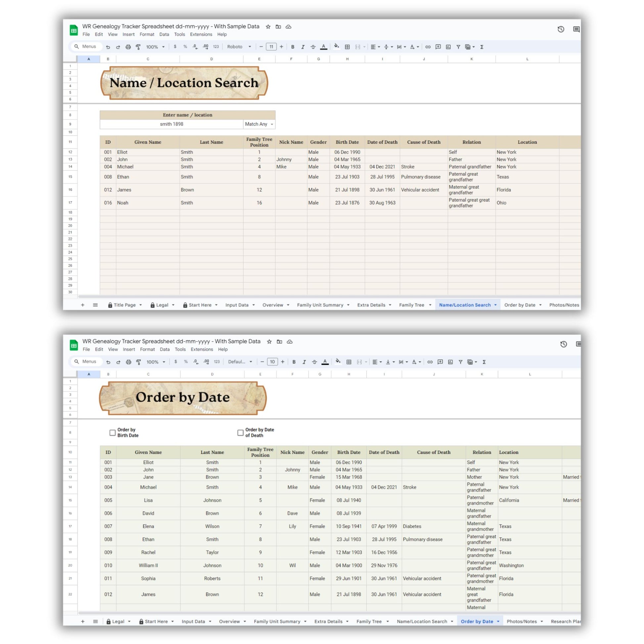Increase font size in top toolbar
This screenshot has width=644, height=644.
tap(281, 47)
